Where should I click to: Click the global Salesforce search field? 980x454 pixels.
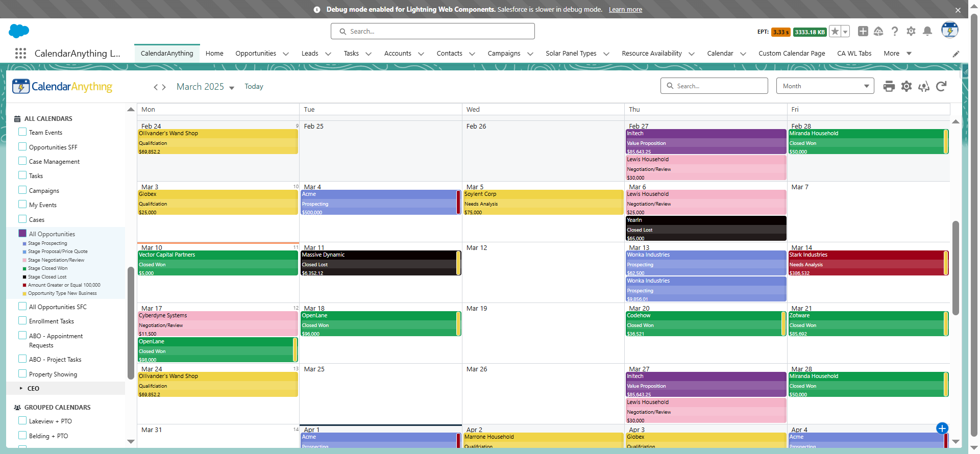tap(433, 31)
